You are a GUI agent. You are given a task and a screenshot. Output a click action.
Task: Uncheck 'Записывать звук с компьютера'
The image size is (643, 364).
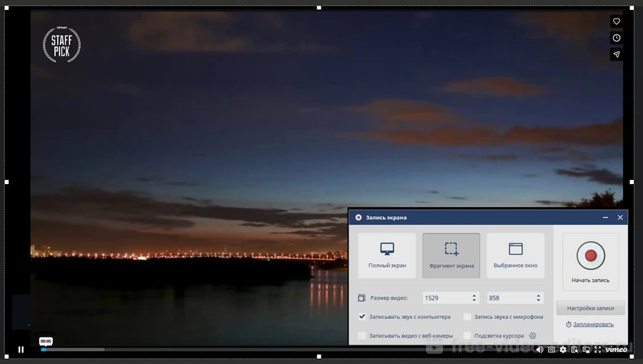[362, 317]
